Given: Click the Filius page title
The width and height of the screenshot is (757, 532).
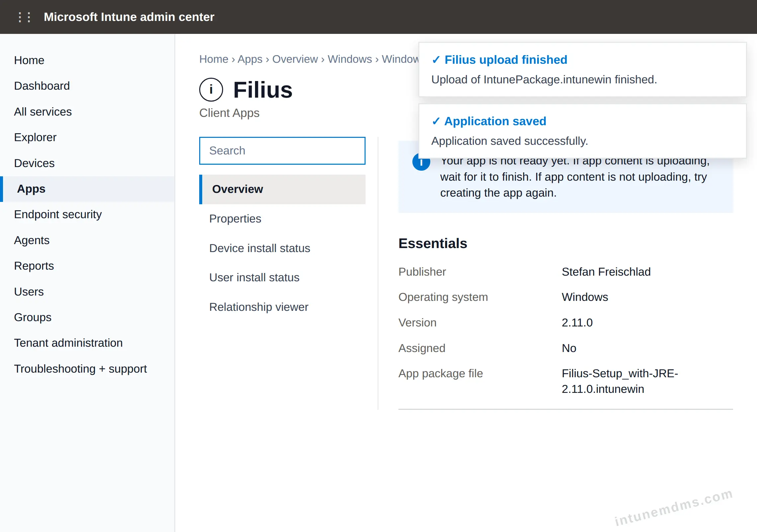Looking at the screenshot, I should 263,90.
